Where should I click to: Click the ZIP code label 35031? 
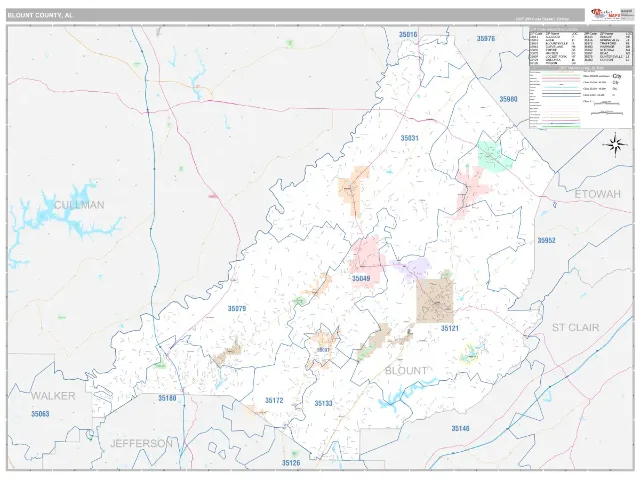(409, 138)
